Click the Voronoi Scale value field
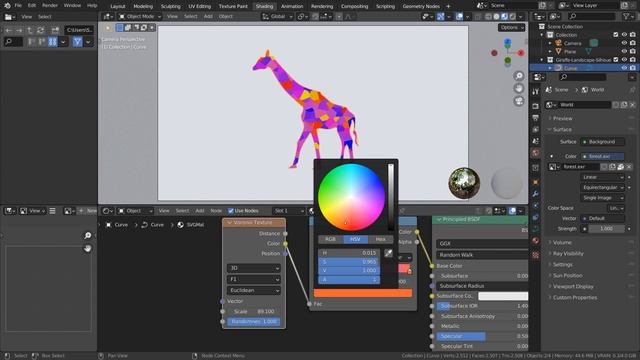 [253, 311]
